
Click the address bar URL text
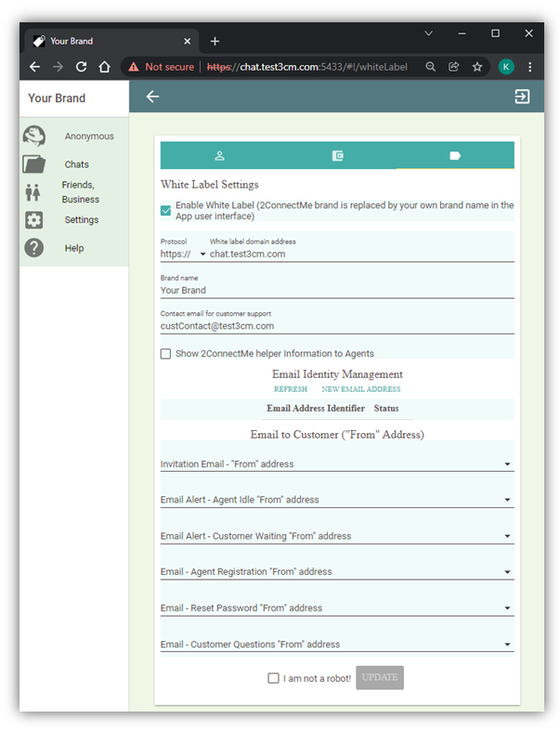[x=307, y=67]
